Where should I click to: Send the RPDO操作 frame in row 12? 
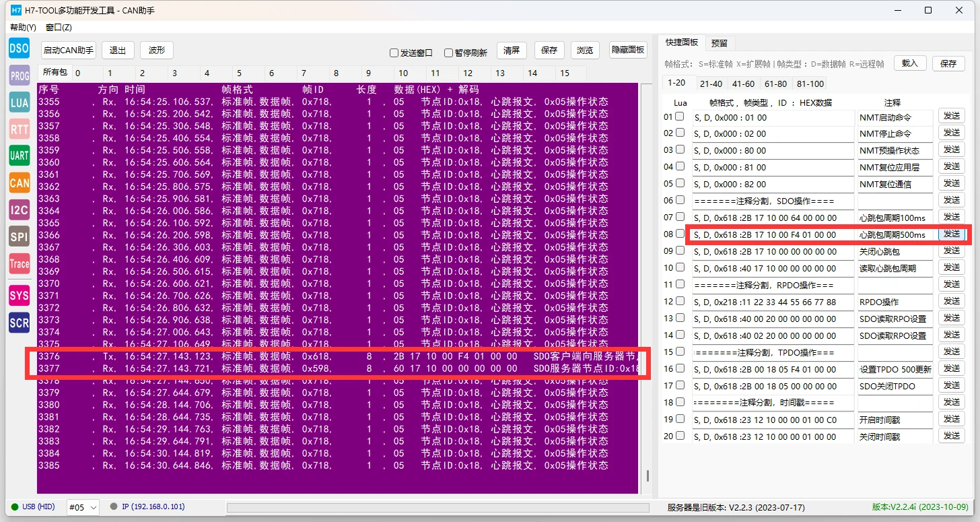click(951, 301)
